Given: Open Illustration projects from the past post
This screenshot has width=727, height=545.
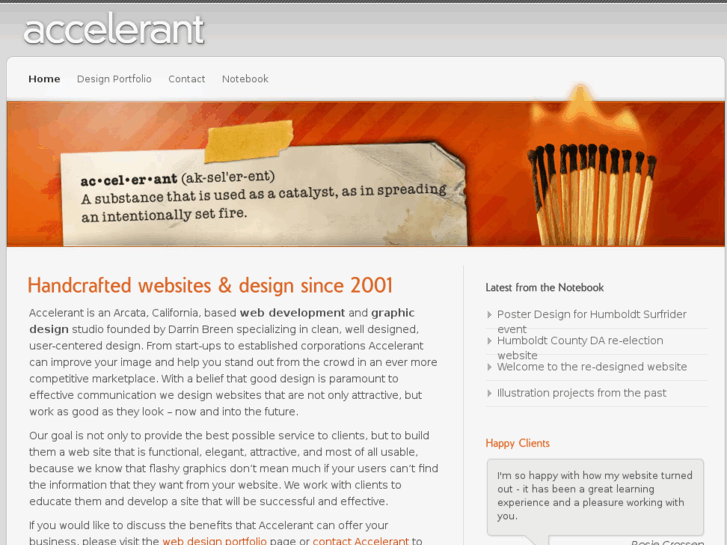Looking at the screenshot, I should tap(581, 393).
